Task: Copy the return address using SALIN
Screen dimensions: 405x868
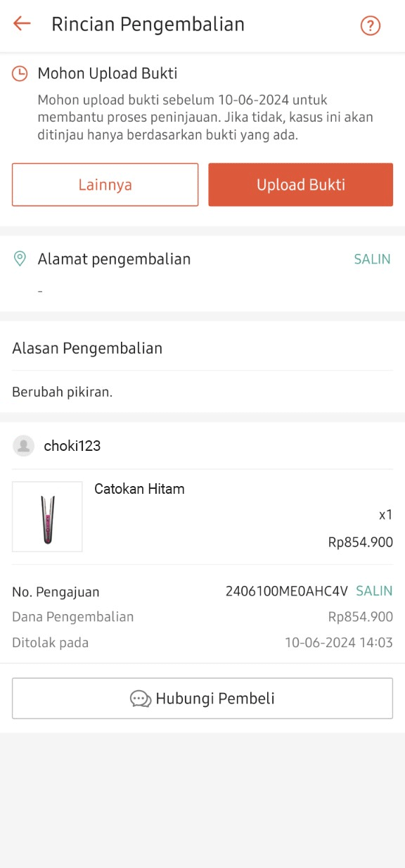Action: pyautogui.click(x=372, y=259)
